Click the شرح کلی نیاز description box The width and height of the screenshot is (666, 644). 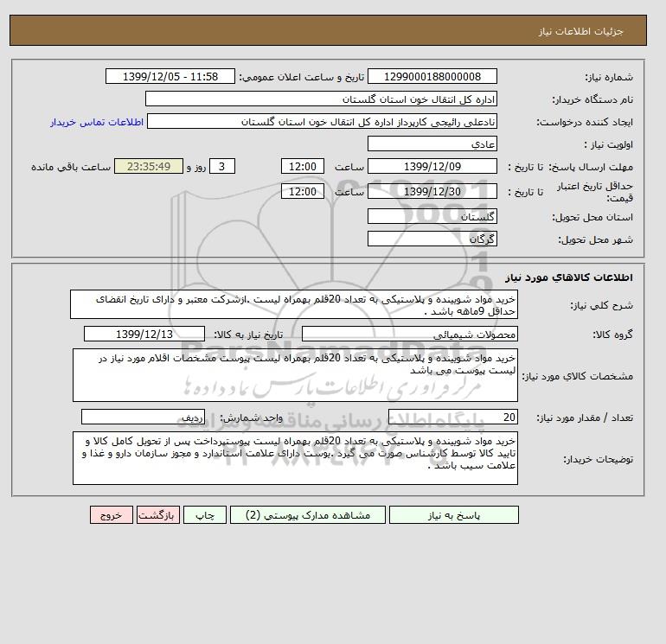pos(294,305)
